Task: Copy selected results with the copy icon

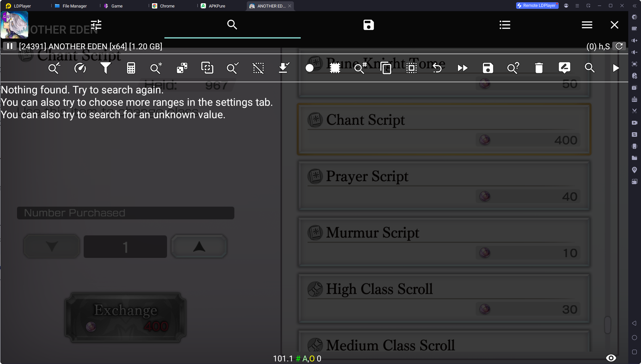Action: coord(386,68)
